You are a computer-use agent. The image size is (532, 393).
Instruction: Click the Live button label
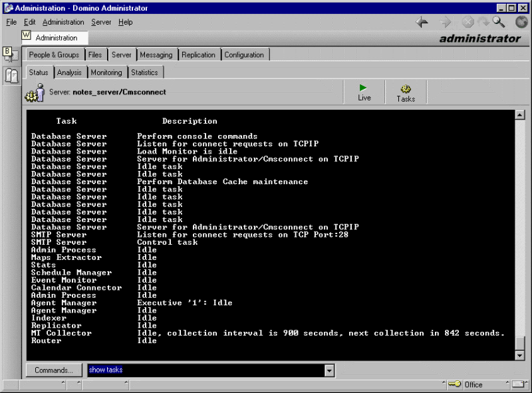[x=364, y=98]
